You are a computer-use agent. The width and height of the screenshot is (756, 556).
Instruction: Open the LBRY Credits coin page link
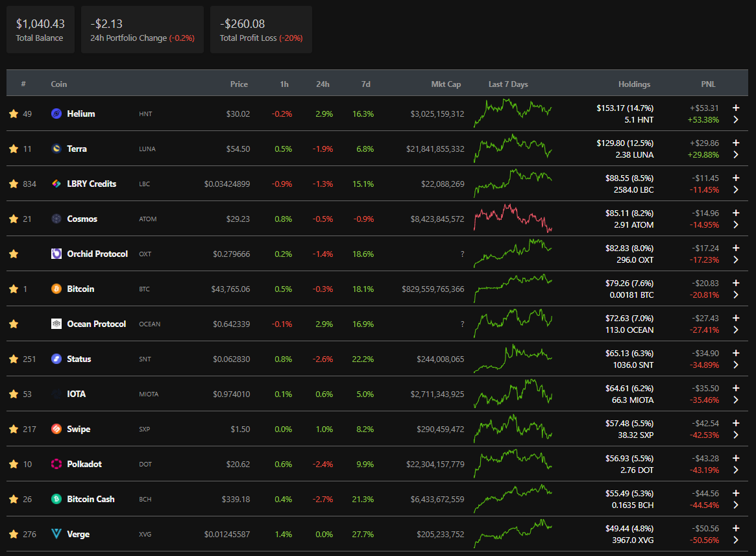coord(91,184)
